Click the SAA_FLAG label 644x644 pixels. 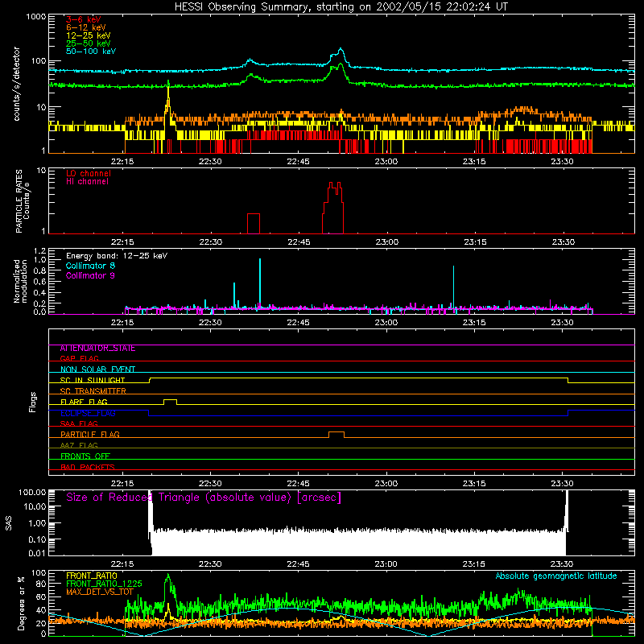point(79,423)
